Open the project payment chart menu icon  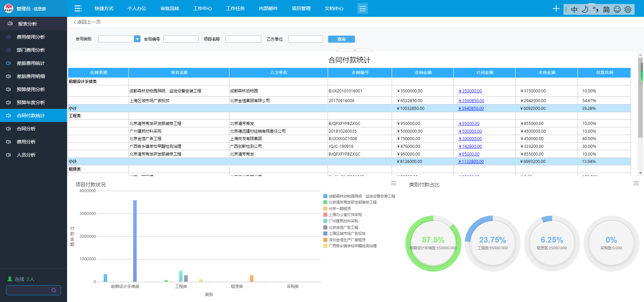tap(394, 183)
